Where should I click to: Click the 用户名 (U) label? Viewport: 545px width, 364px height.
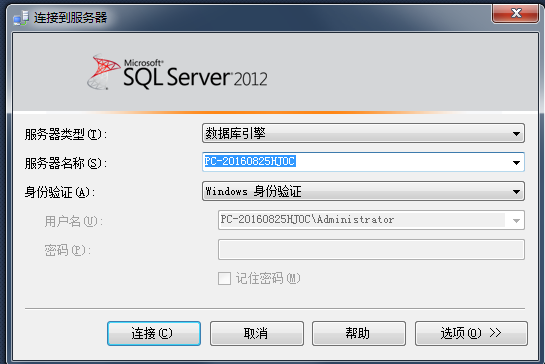[73, 221]
